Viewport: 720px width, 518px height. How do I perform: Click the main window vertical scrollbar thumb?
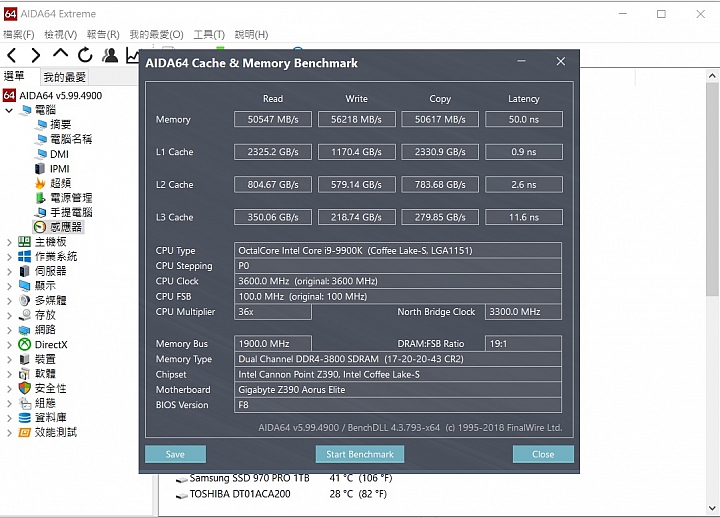coord(712,189)
